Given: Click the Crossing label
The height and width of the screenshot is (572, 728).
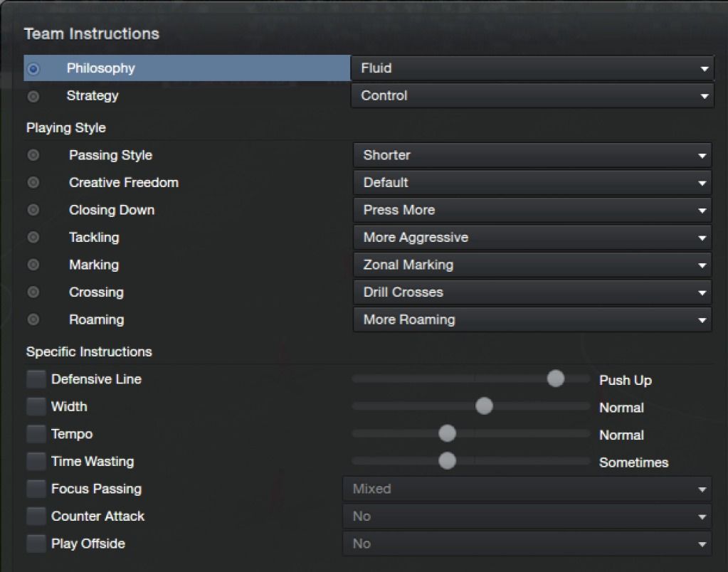Looking at the screenshot, I should tap(96, 292).
